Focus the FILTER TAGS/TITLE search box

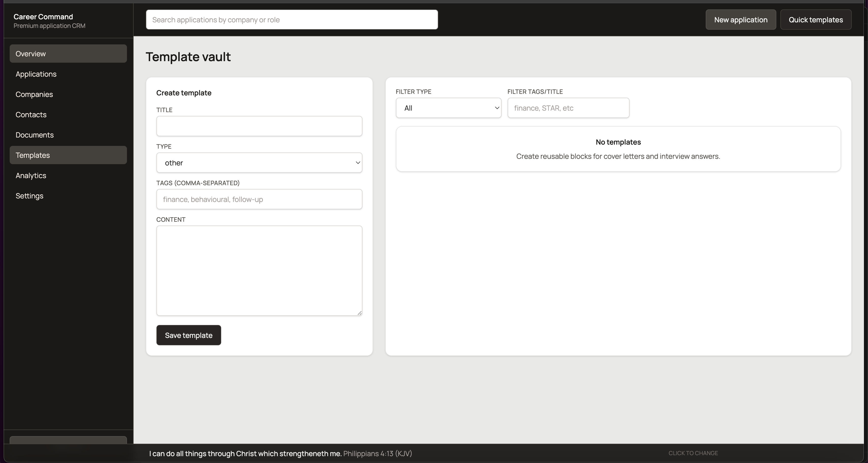pyautogui.click(x=568, y=108)
